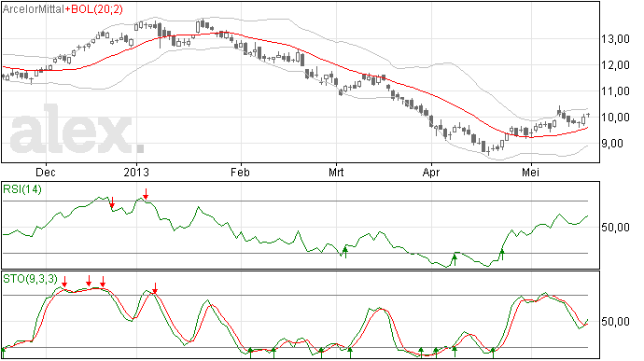Click the STO(9,3,3) indicator label
This screenshot has width=644, height=361.
point(31,279)
